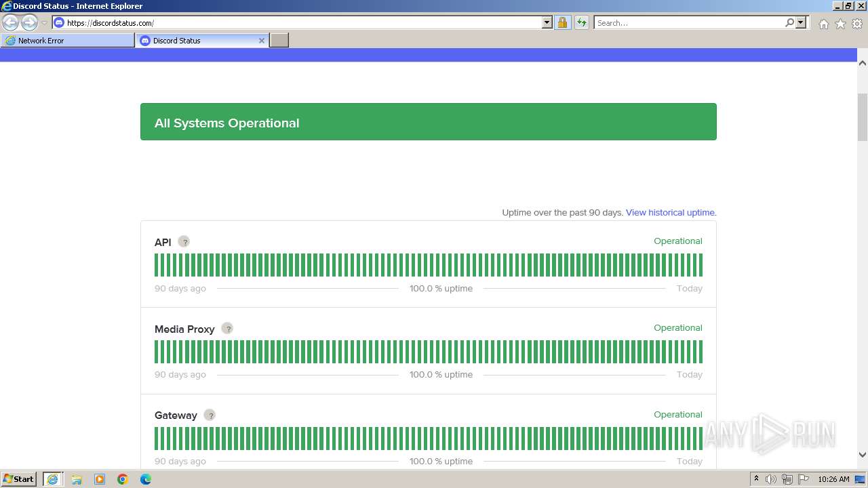Screen dimensions: 868x488
Task: Click the Media Proxy 100.0 % uptime text
Action: (441, 374)
